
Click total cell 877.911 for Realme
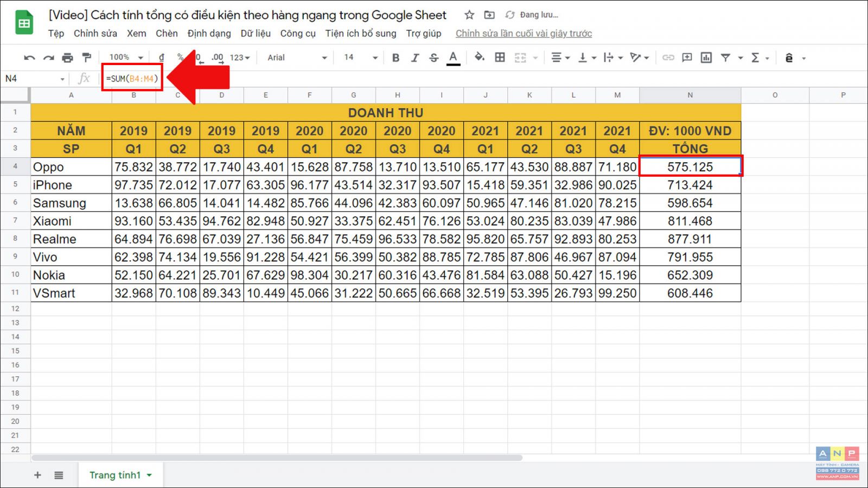coord(690,239)
